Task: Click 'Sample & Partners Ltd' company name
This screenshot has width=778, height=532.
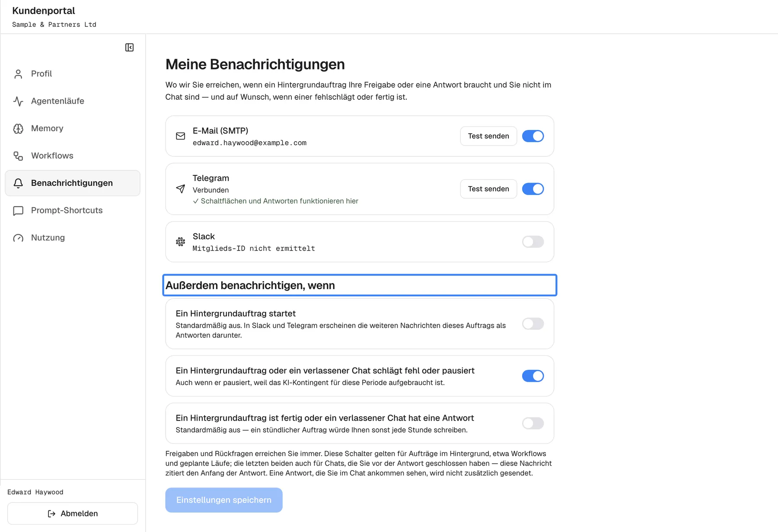Action: (x=54, y=25)
